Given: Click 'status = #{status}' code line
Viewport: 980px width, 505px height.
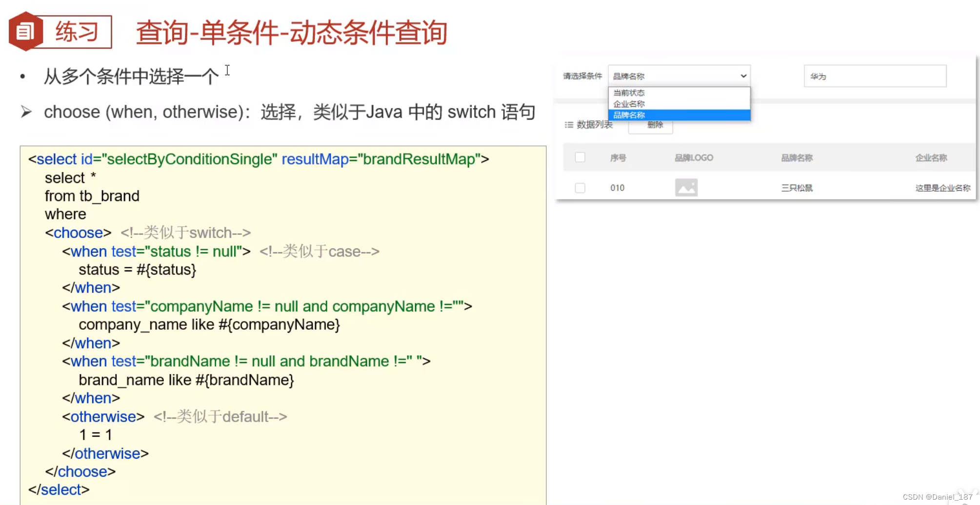Looking at the screenshot, I should click(137, 270).
